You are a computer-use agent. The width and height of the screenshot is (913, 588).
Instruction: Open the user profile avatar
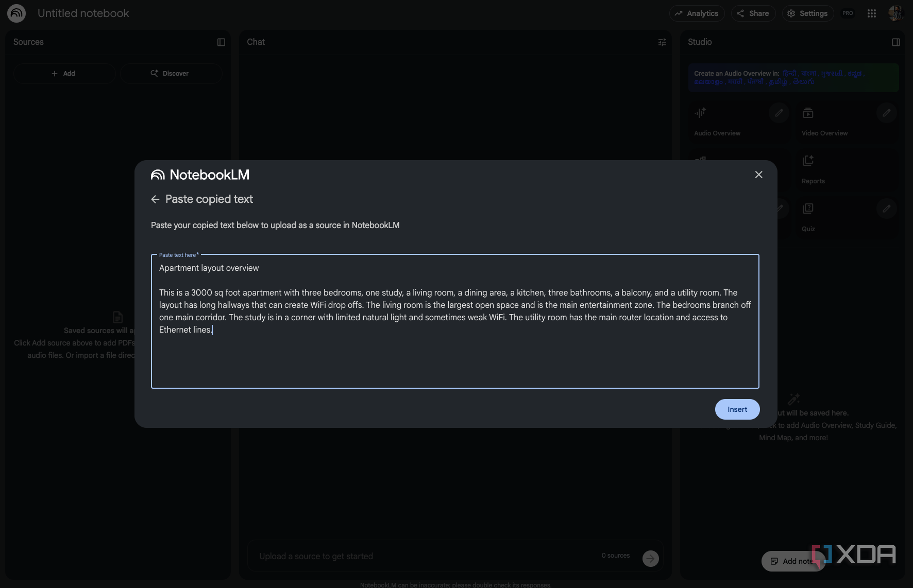896,13
